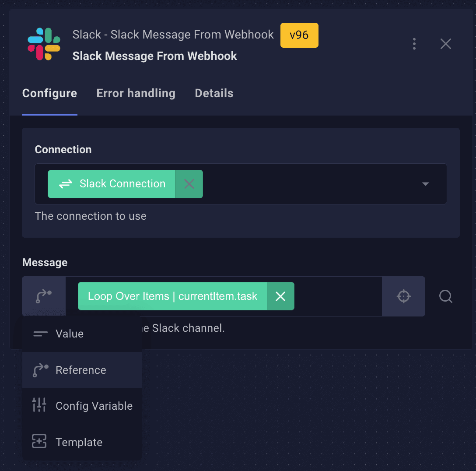
Task: Choose Config Variable from menu
Action: click(82, 406)
